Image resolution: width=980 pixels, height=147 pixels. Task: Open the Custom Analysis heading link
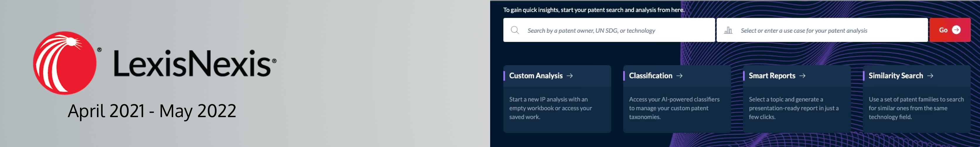(x=536, y=76)
